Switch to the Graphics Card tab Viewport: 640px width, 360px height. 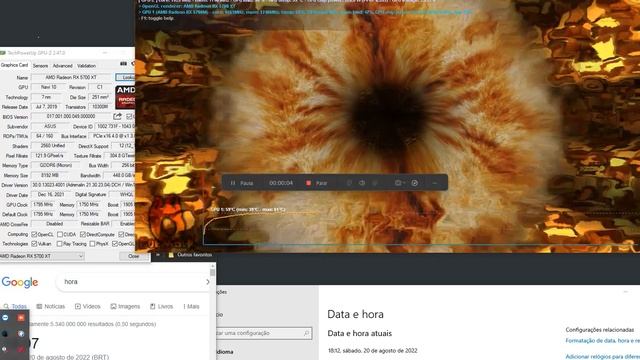(x=14, y=65)
